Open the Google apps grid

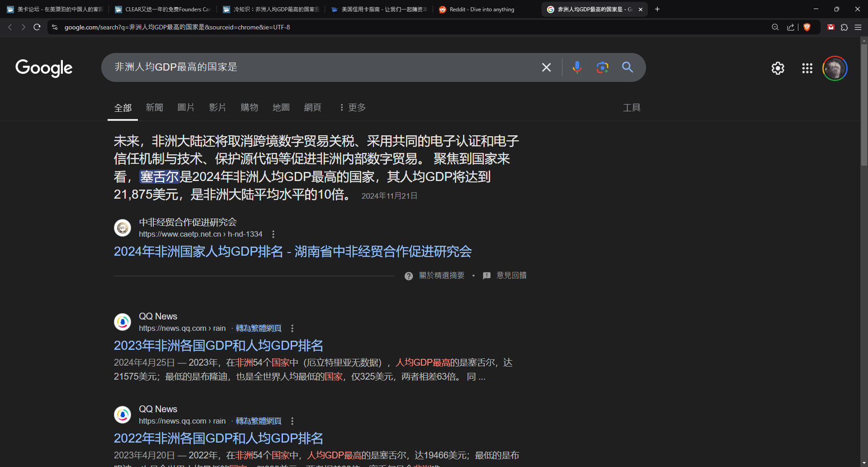[807, 68]
